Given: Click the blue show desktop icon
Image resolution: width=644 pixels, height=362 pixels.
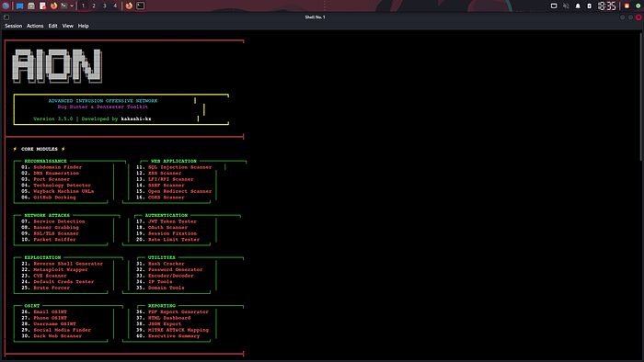Looking at the screenshot, I should [19, 6].
